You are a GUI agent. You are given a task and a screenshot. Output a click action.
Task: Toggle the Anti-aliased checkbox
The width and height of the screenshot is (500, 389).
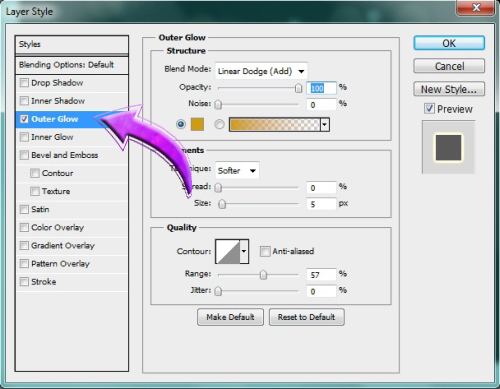pos(265,251)
